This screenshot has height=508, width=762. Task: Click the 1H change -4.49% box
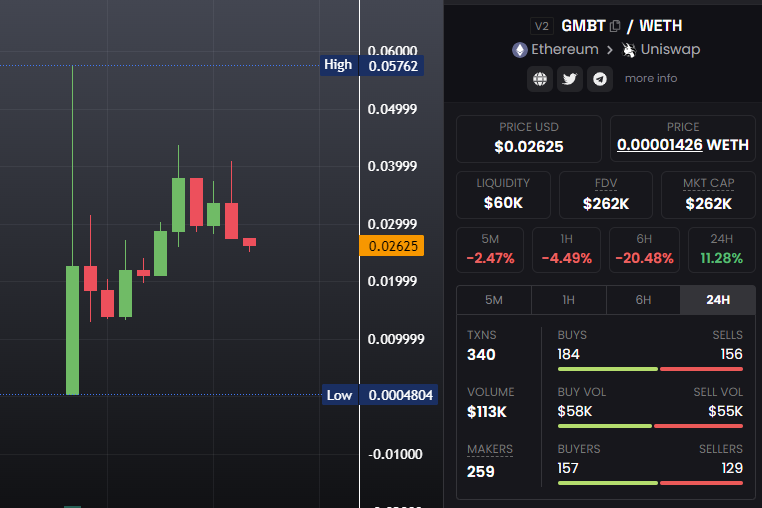pos(567,250)
